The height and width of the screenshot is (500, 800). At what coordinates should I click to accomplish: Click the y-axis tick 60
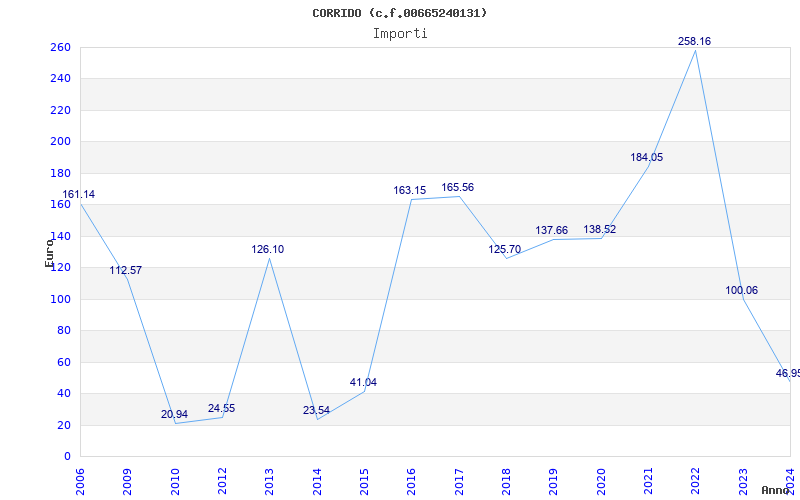64,362
